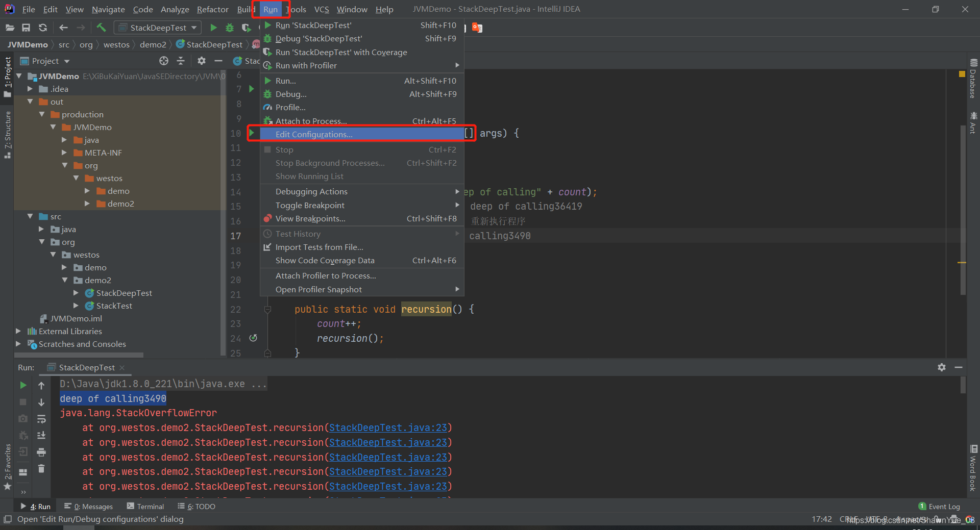Click the recursive call icon on line 24
The image size is (980, 530).
(x=253, y=338)
